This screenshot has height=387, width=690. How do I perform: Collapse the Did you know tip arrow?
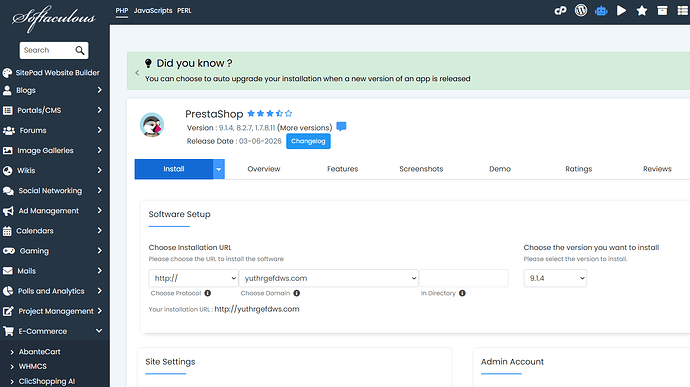137,73
